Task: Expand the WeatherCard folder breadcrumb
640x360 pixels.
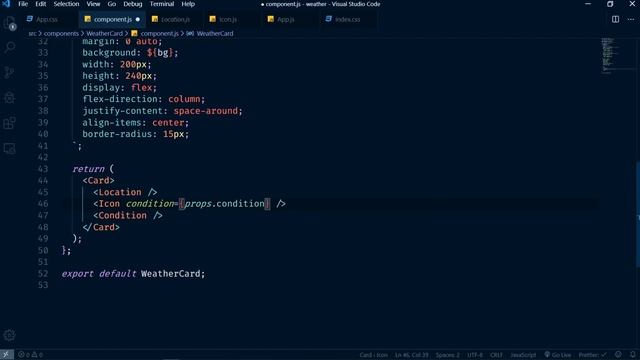Action: [104, 33]
